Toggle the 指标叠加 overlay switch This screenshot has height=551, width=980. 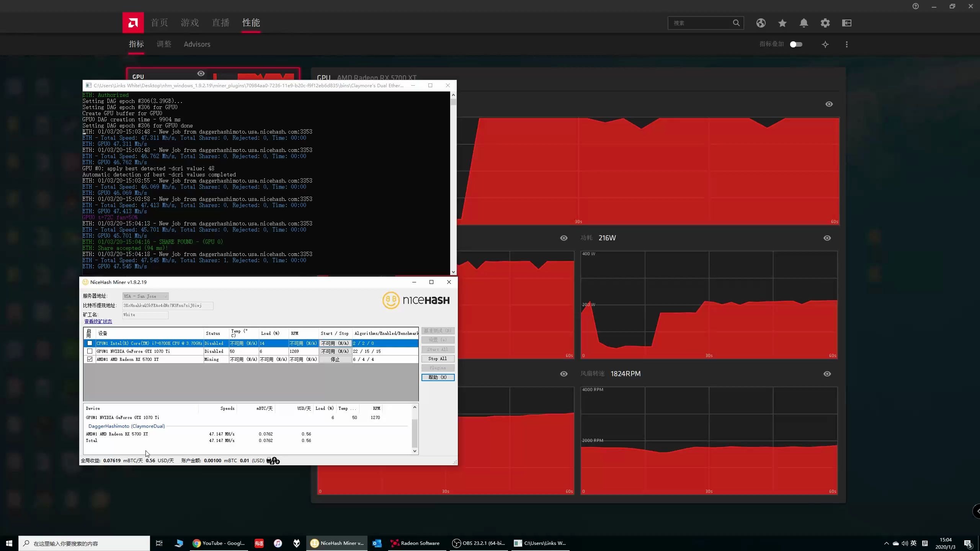[796, 44]
